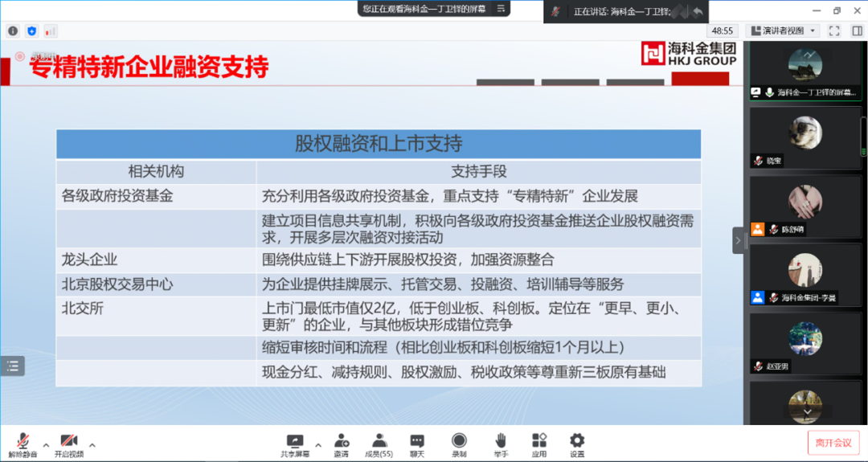This screenshot has height=462, width=868.
Task: Open the meeting info icon at top-left
Action: click(x=13, y=31)
